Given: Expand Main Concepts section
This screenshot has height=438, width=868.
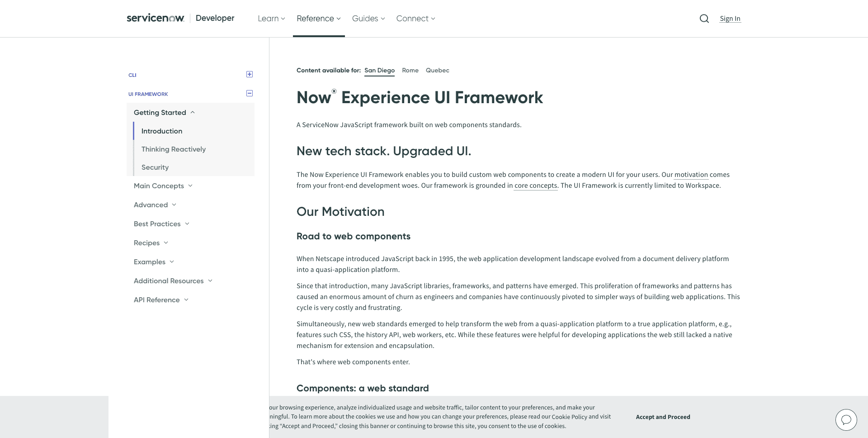Looking at the screenshot, I should 163,186.
